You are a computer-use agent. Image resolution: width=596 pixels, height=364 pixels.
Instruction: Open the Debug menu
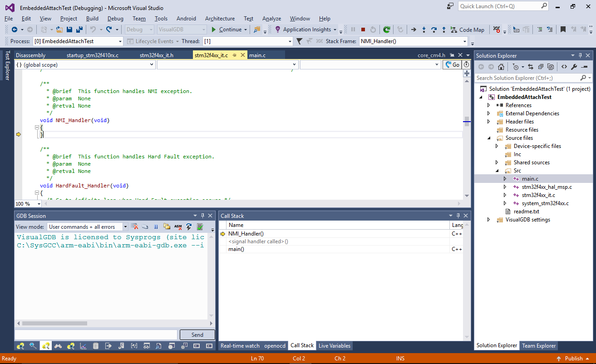tap(115, 19)
